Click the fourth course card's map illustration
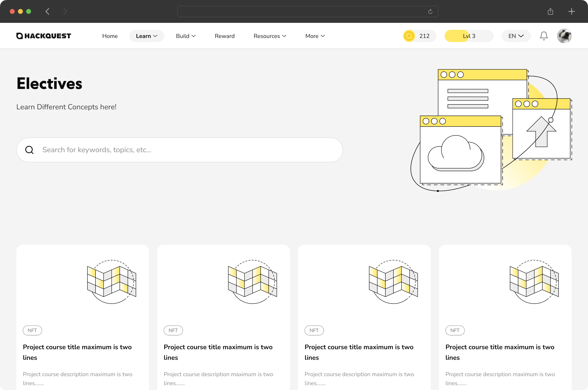The image size is (588, 390). pos(534,282)
